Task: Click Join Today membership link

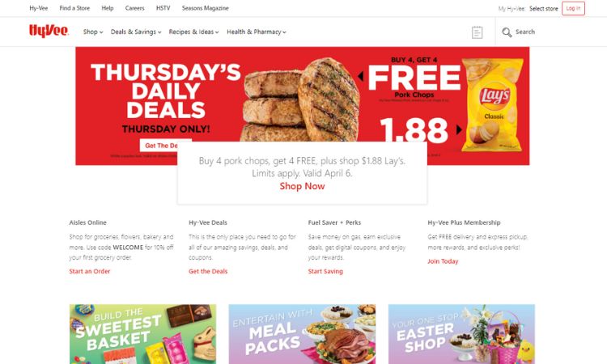Action: coord(443,261)
